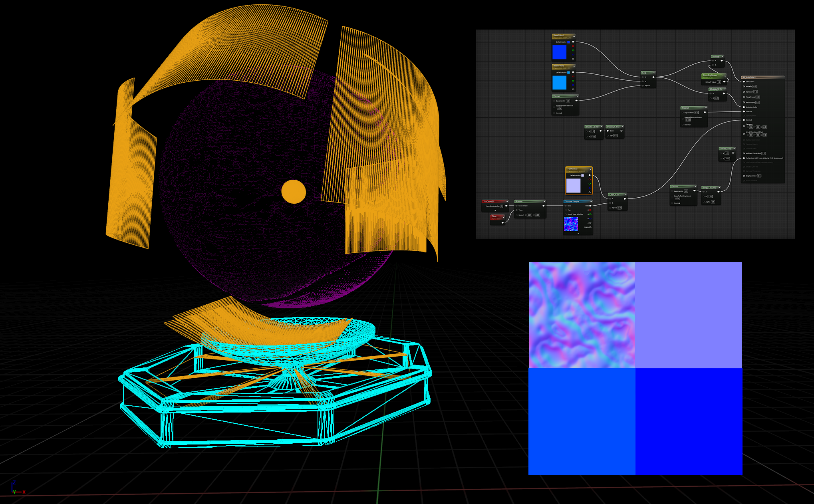This screenshot has height=504, width=814.
Task: Click BaseColor2 green channel output pin
Action: tap(573, 81)
